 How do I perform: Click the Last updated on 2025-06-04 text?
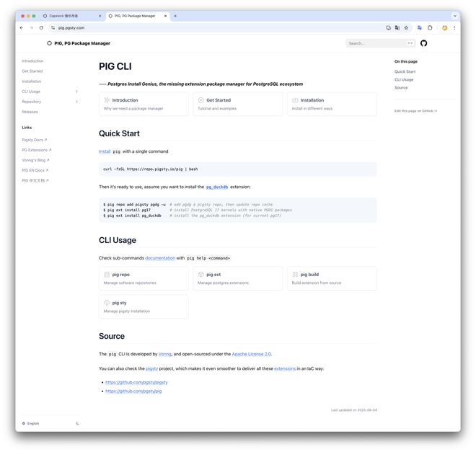pos(354,410)
